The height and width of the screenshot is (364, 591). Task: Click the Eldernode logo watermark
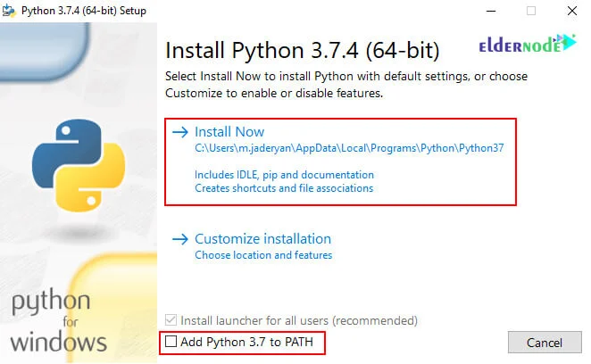point(528,43)
